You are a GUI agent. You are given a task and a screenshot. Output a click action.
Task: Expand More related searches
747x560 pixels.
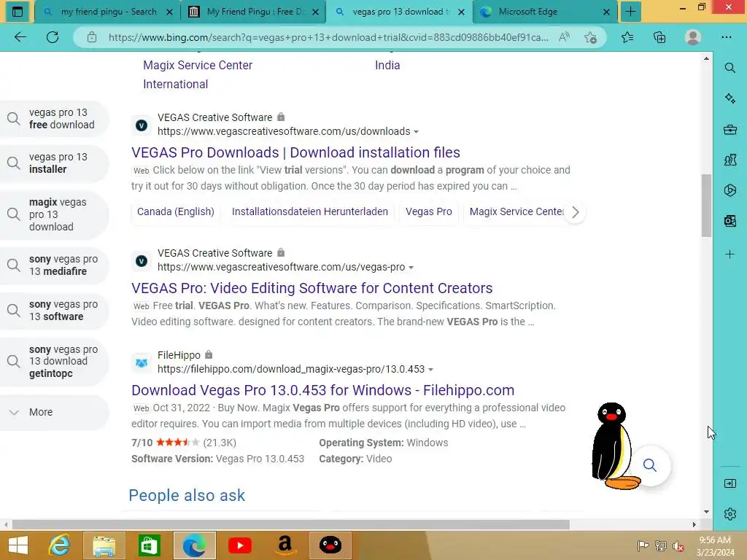55,412
